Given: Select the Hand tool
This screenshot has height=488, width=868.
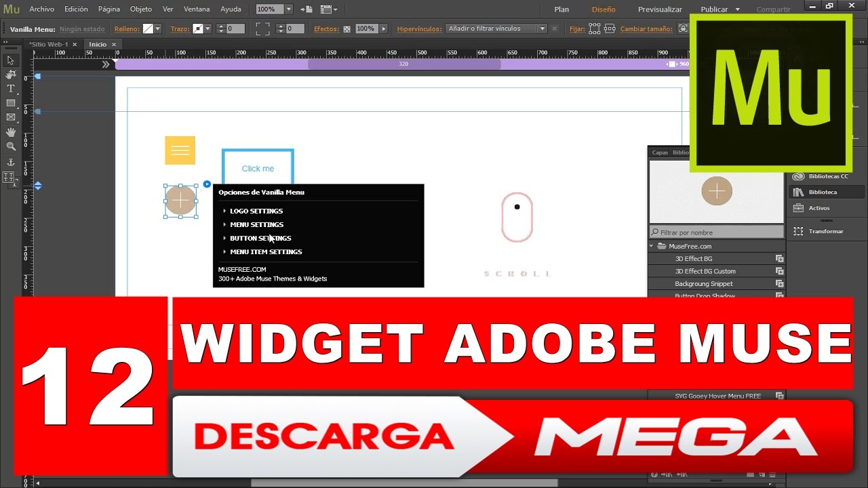Looking at the screenshot, I should tap(10, 131).
